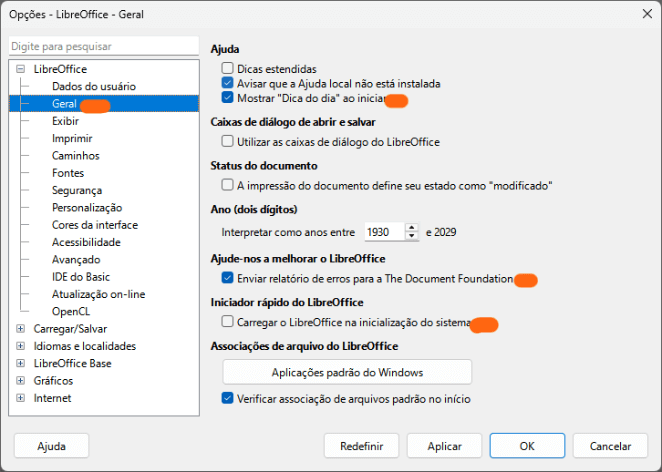Open the Segurança options page
Image resolution: width=662 pixels, height=472 pixels.
77,190
